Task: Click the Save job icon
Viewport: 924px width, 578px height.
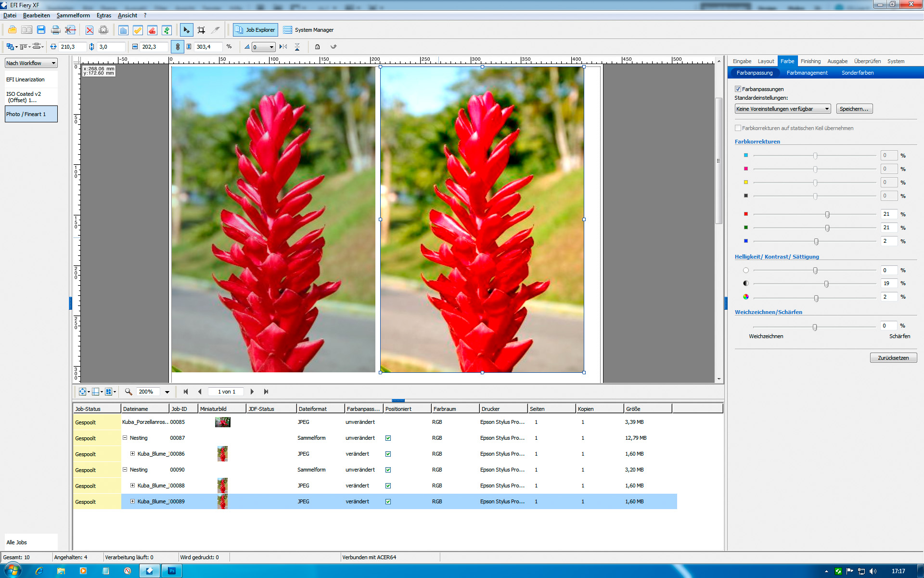Action: [x=41, y=30]
